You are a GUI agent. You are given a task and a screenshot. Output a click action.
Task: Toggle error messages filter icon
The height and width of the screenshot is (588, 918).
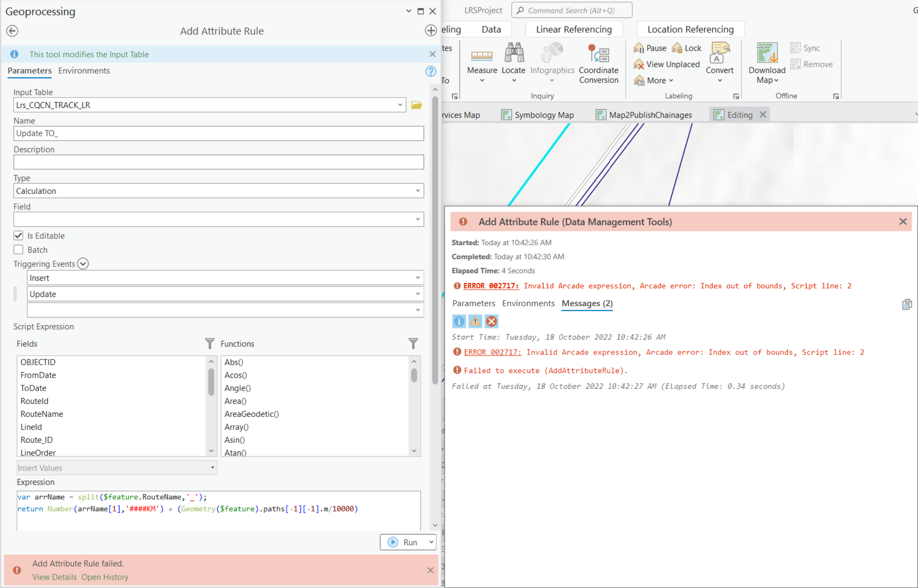click(x=492, y=321)
